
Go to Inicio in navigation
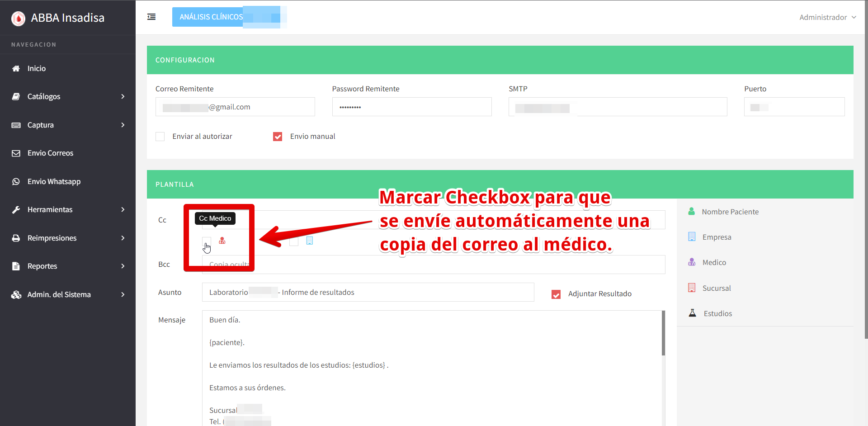pyautogui.click(x=68, y=69)
